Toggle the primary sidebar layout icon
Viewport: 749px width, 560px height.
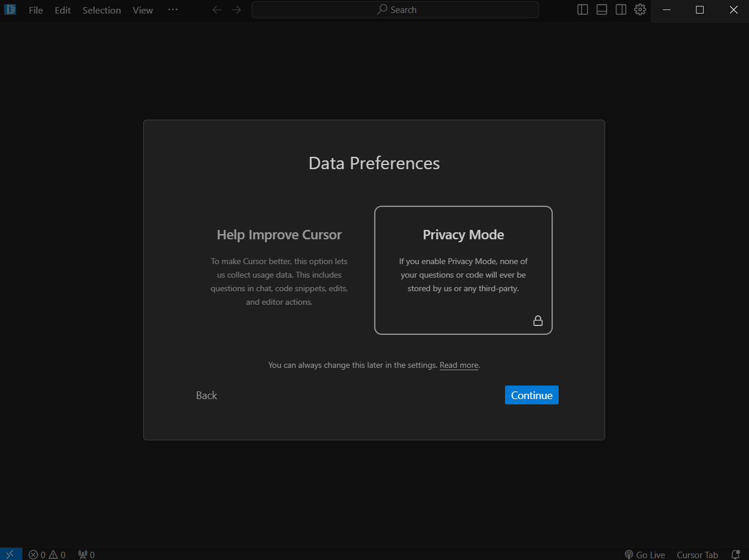coord(583,10)
